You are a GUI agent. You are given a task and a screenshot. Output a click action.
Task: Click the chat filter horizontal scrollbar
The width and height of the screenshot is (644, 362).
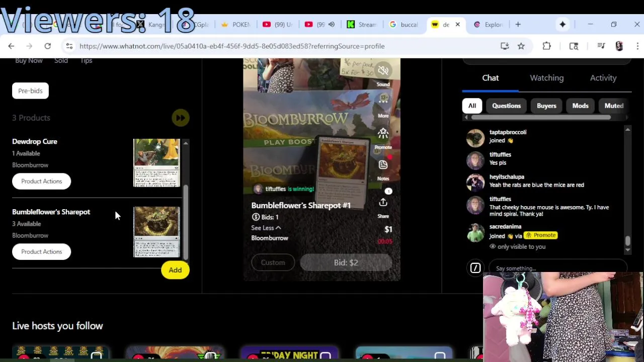(x=541, y=117)
